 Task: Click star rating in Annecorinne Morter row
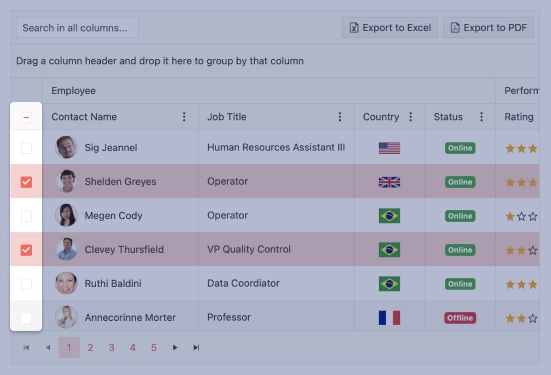coord(522,318)
